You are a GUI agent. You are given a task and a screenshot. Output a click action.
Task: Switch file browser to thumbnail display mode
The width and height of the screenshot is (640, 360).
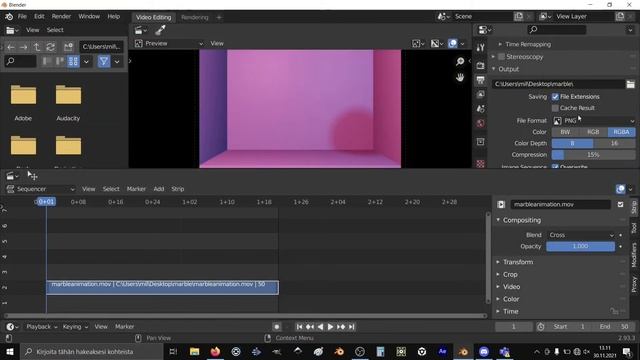[73, 62]
